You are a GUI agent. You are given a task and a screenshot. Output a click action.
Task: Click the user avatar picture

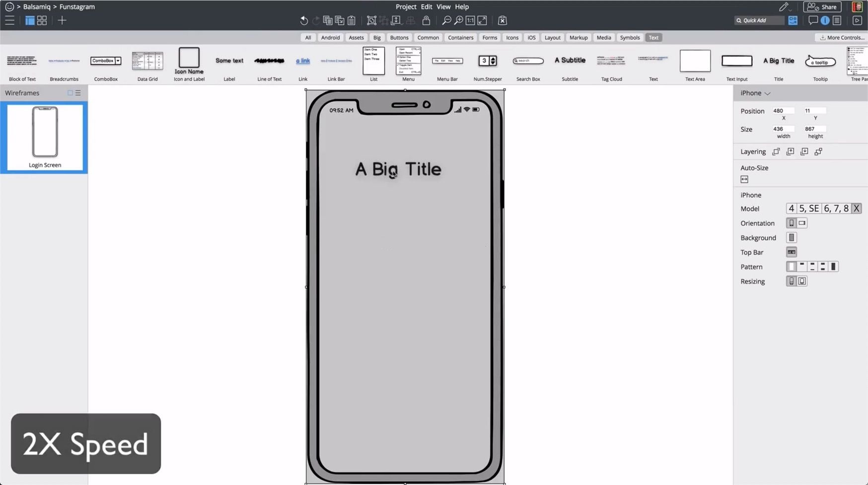click(x=857, y=7)
